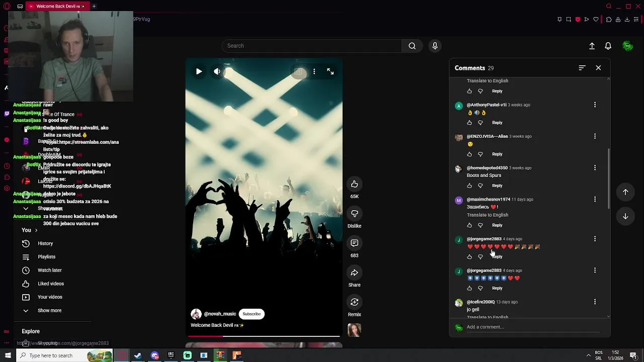Viewport: 644px width, 362px height.
Task: Open the comments button showing 683
Action: 354,243
